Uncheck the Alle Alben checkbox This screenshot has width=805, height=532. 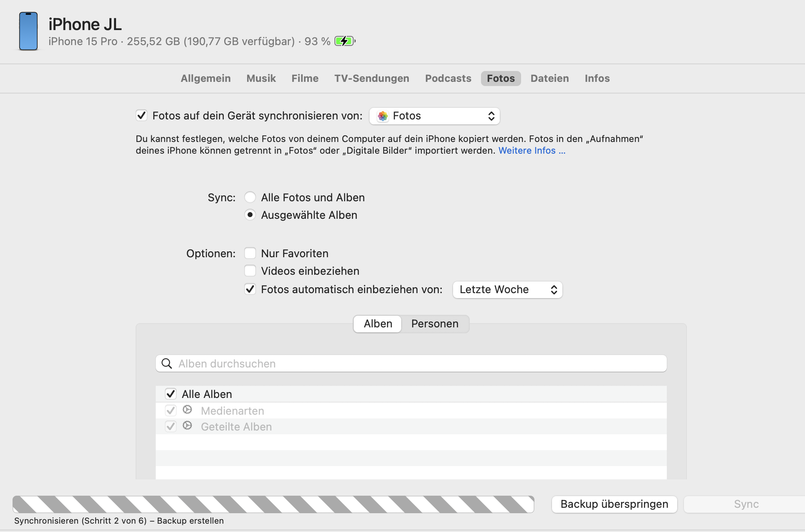[171, 394]
